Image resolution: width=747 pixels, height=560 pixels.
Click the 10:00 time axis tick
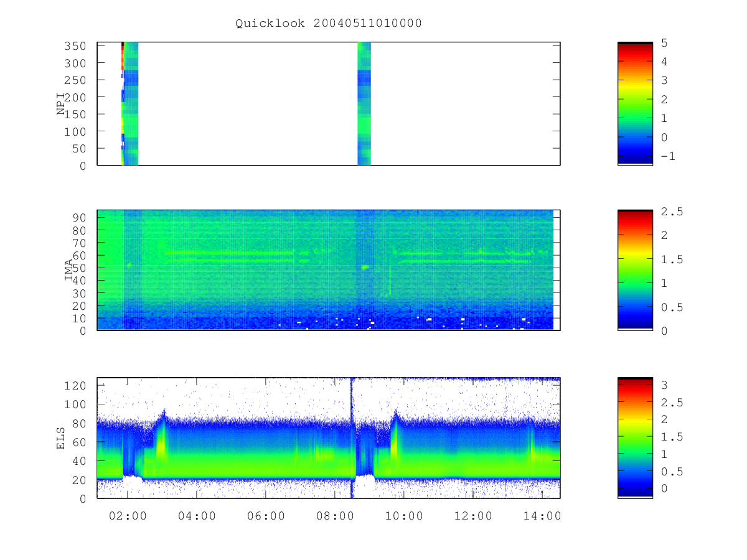(x=404, y=515)
